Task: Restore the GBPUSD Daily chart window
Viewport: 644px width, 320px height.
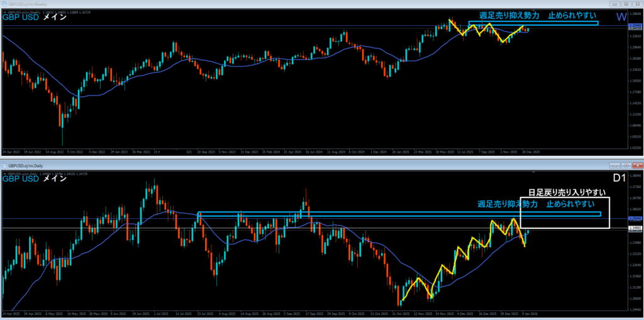Action: (x=626, y=165)
